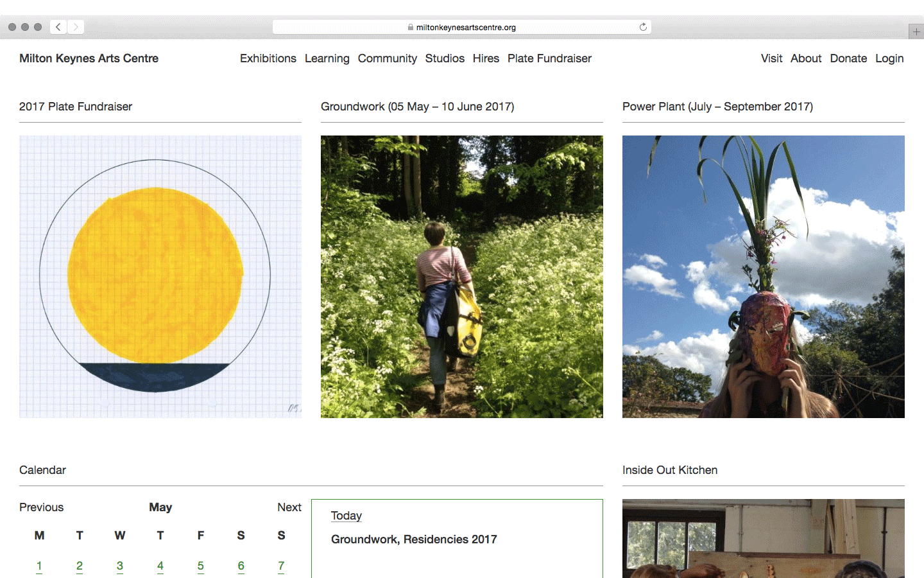The width and height of the screenshot is (924, 578).
Task: Click the masked figure with plant photo
Action: pyautogui.click(x=764, y=277)
